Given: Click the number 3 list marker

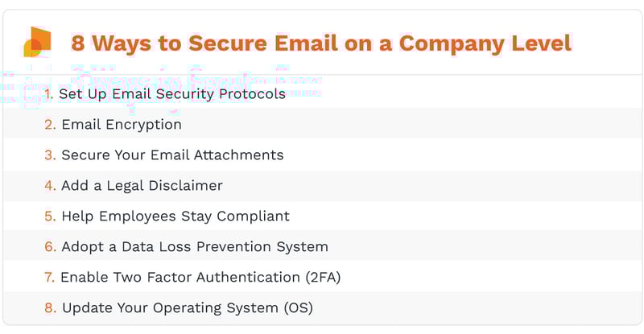Looking at the screenshot, I should click(50, 155).
